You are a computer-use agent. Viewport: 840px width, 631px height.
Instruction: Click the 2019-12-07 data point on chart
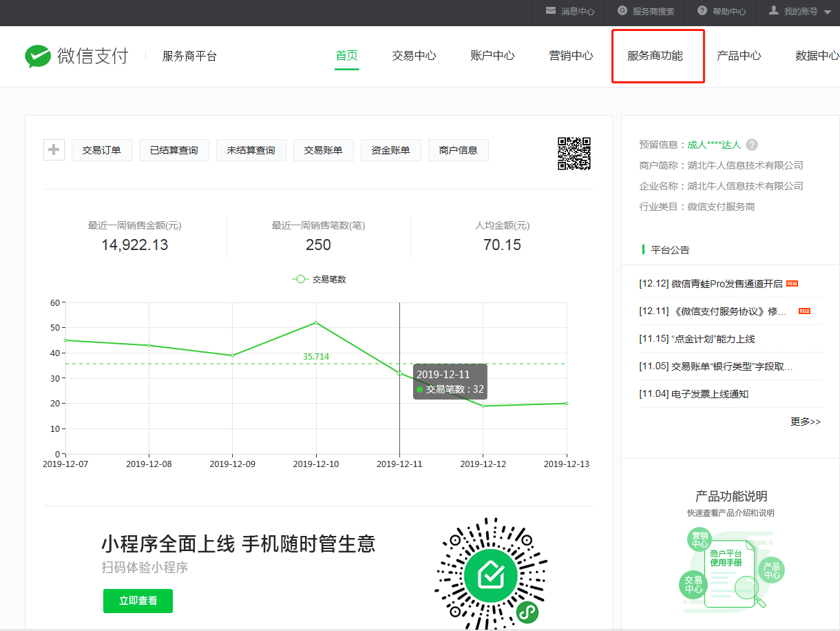[65, 340]
